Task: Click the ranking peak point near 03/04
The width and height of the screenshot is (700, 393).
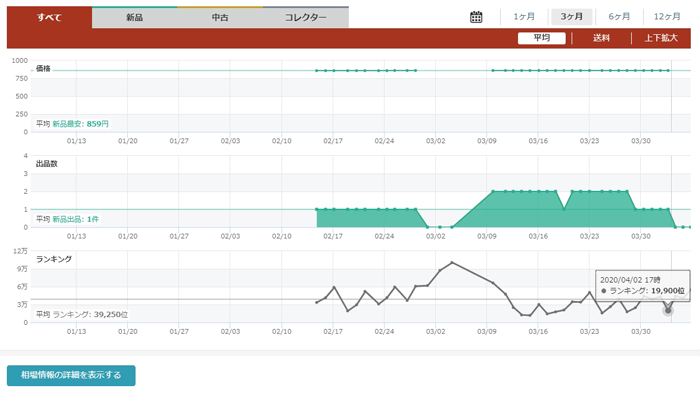Action: point(452,263)
